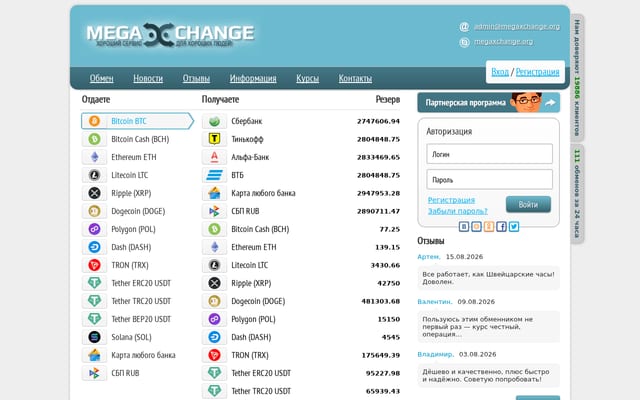Click the Забыли пароль? link

pyautogui.click(x=458, y=211)
